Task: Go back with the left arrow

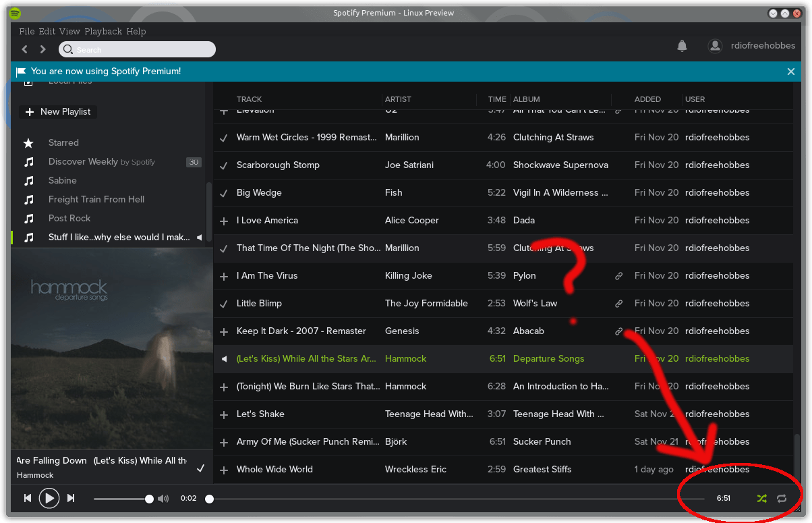Action: 25,49
